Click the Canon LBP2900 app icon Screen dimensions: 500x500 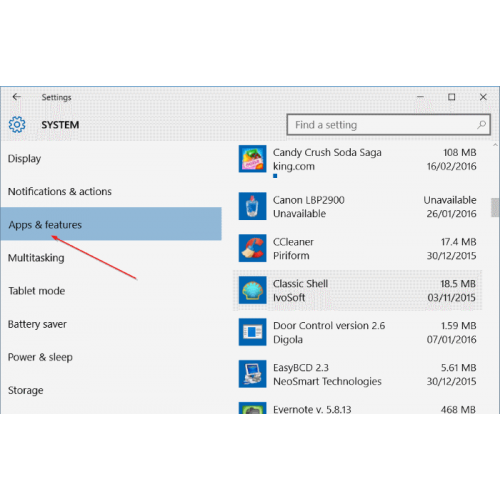(x=252, y=206)
